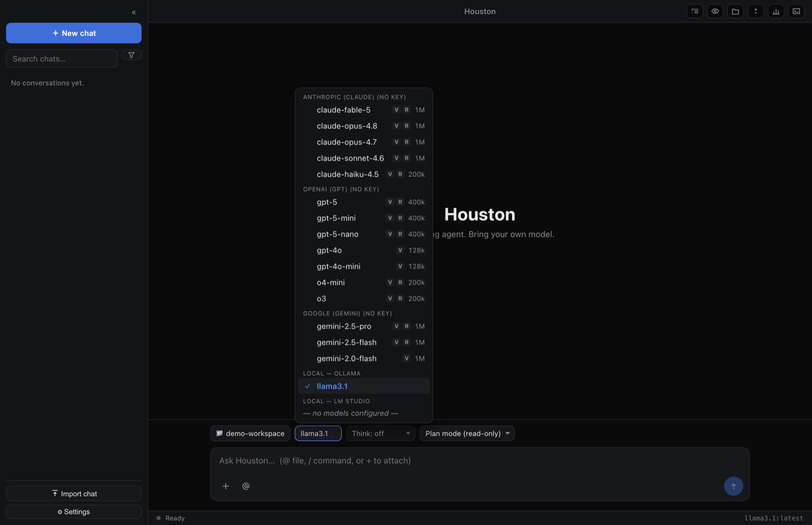Click the R badge on o3
The width and height of the screenshot is (812, 525).
click(x=400, y=298)
